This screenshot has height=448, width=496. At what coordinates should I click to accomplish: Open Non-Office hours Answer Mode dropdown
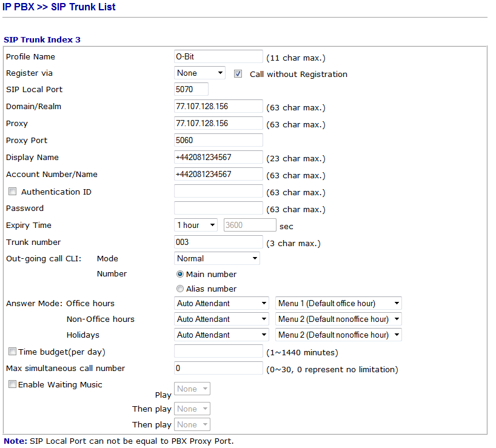[x=221, y=319]
